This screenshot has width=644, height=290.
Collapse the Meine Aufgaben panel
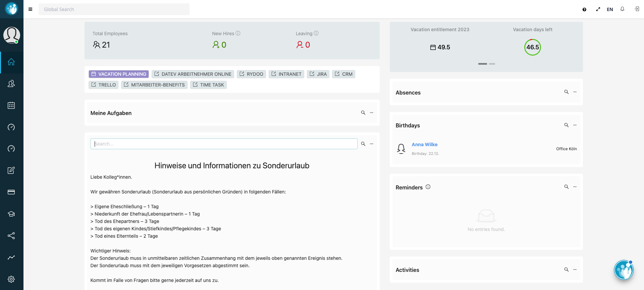tap(372, 113)
